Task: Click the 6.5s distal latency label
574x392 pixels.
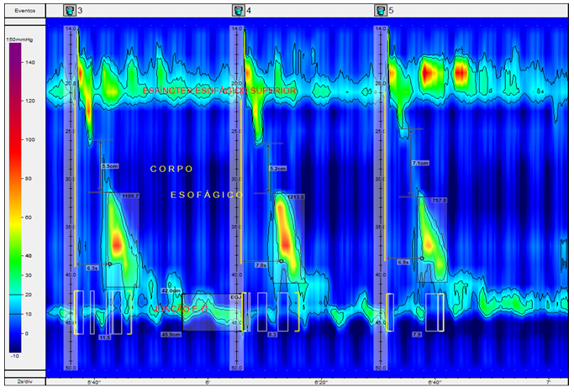Action: point(403,263)
